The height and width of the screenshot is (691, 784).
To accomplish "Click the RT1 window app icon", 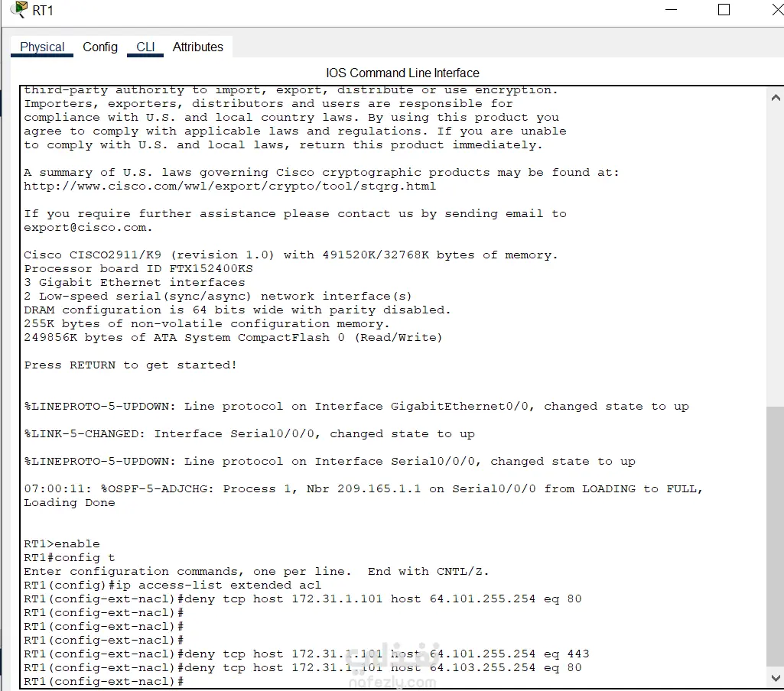I will 19,9.
